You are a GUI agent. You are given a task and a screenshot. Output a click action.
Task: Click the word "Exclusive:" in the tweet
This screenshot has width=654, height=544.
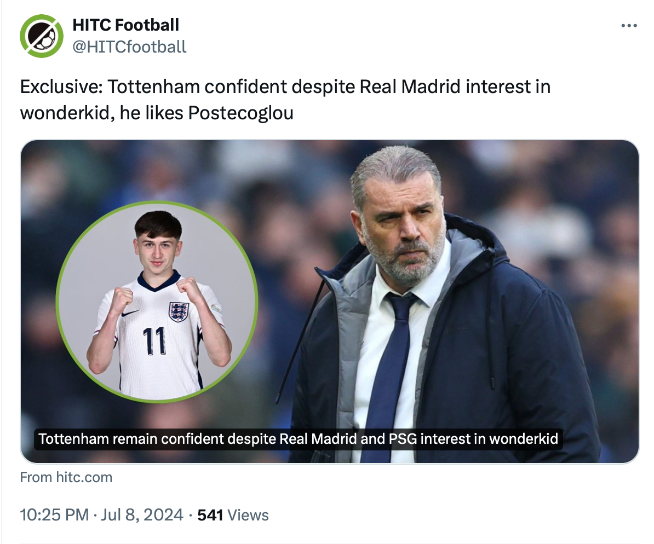click(x=60, y=87)
